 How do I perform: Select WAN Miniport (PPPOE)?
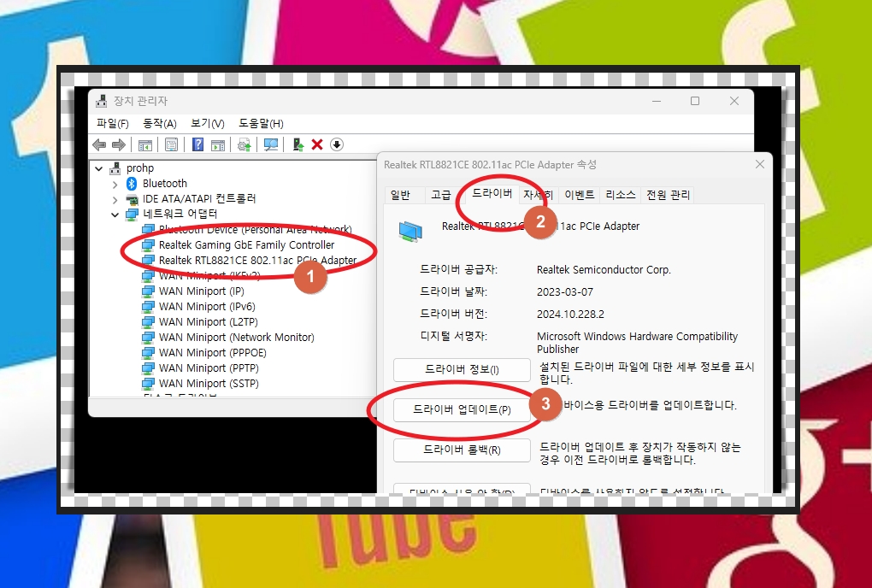pyautogui.click(x=212, y=353)
